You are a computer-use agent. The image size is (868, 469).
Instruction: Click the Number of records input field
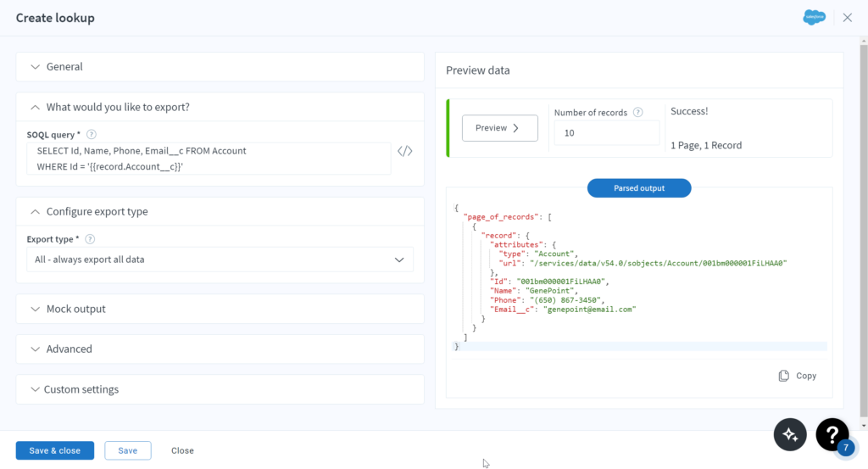point(606,133)
